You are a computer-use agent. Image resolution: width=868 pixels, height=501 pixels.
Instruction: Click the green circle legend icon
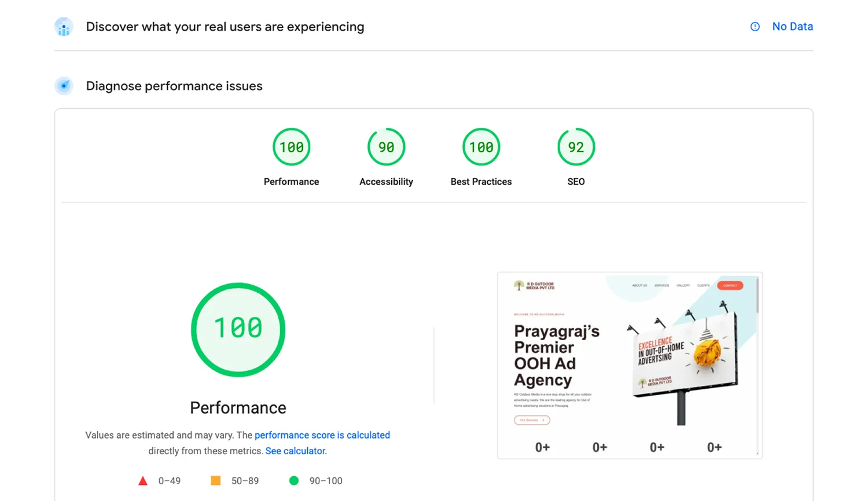pyautogui.click(x=294, y=481)
